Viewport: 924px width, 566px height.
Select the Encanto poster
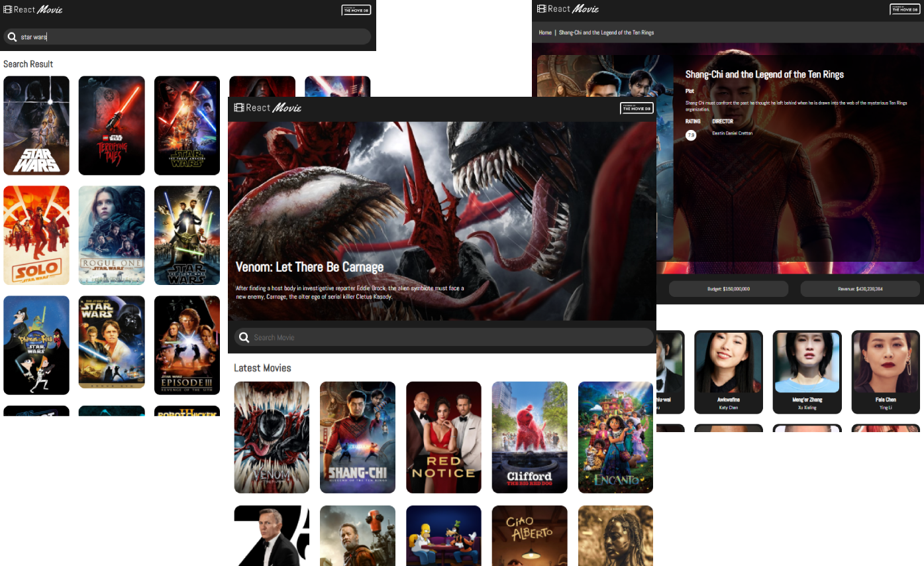pyautogui.click(x=615, y=437)
